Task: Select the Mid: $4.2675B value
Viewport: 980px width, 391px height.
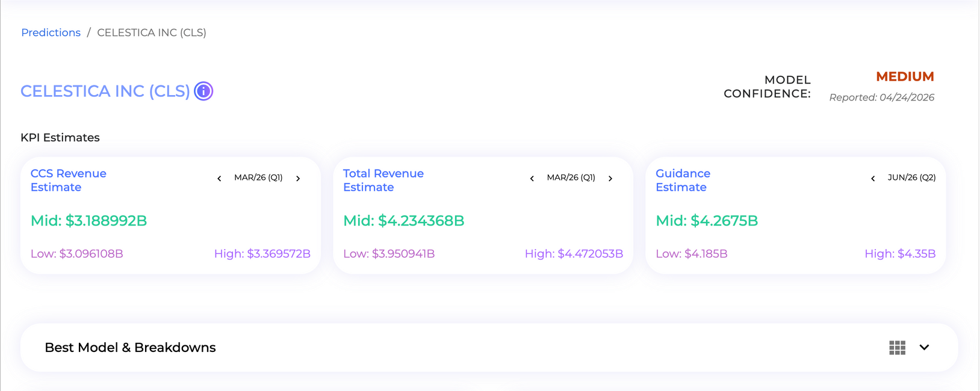Action: 707,221
